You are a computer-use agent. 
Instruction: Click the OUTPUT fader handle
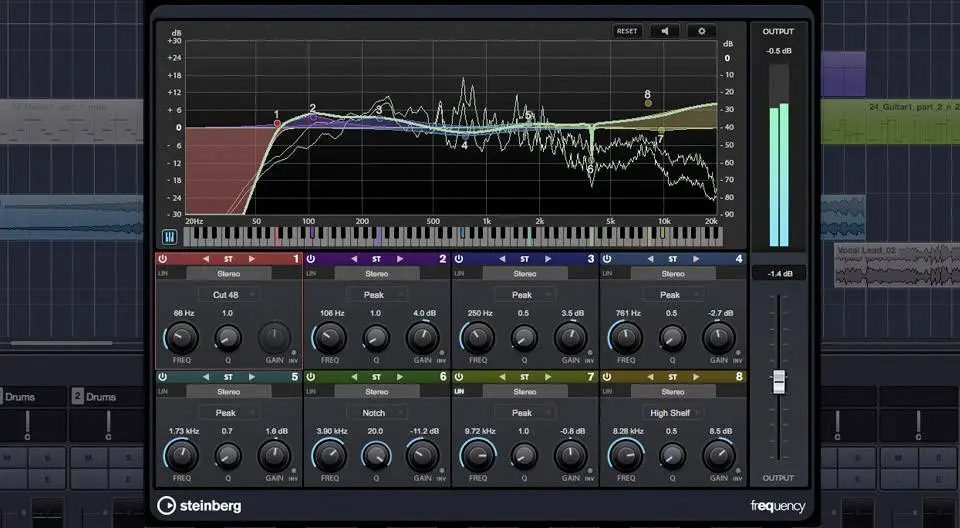pos(779,382)
